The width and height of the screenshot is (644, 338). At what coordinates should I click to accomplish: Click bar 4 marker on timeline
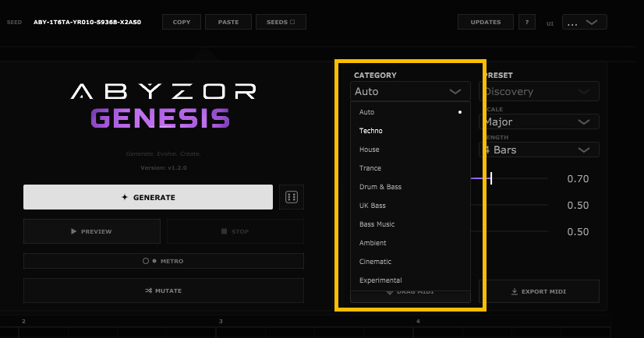click(418, 321)
